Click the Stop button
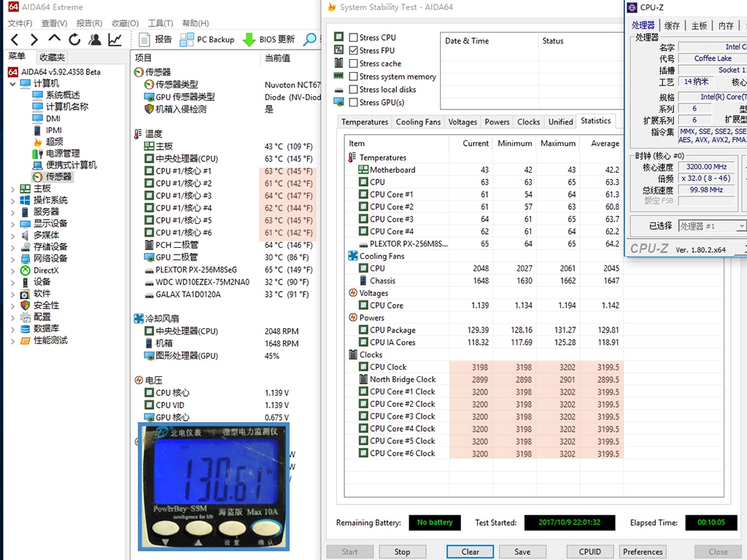The height and width of the screenshot is (560, 747). [402, 551]
